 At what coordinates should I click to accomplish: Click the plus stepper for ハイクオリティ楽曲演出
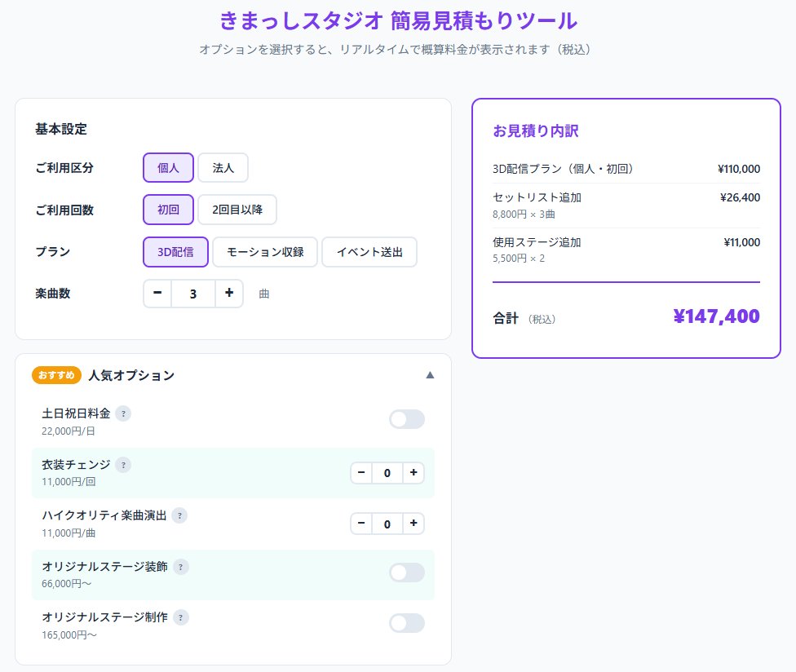click(x=413, y=524)
